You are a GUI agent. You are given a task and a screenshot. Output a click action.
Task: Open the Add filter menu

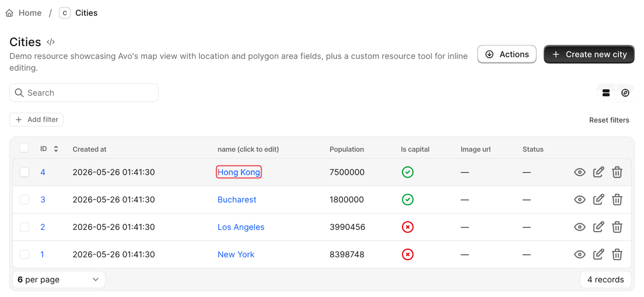tap(37, 120)
